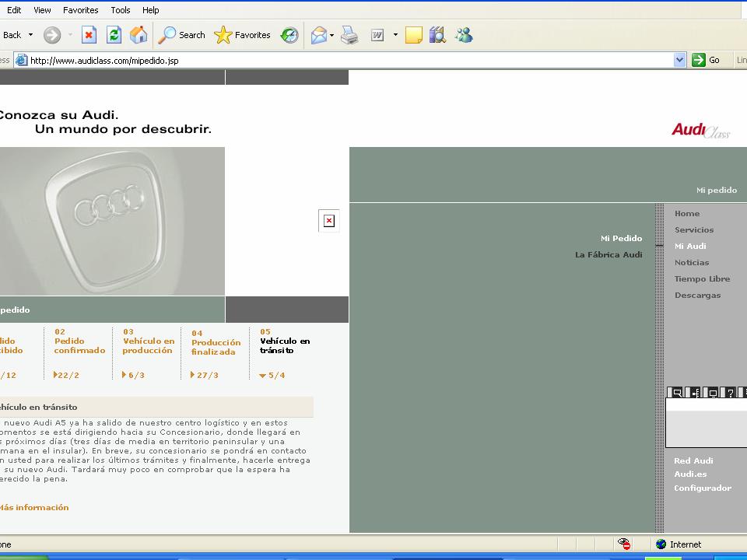Open the History pane icon

coord(289,35)
